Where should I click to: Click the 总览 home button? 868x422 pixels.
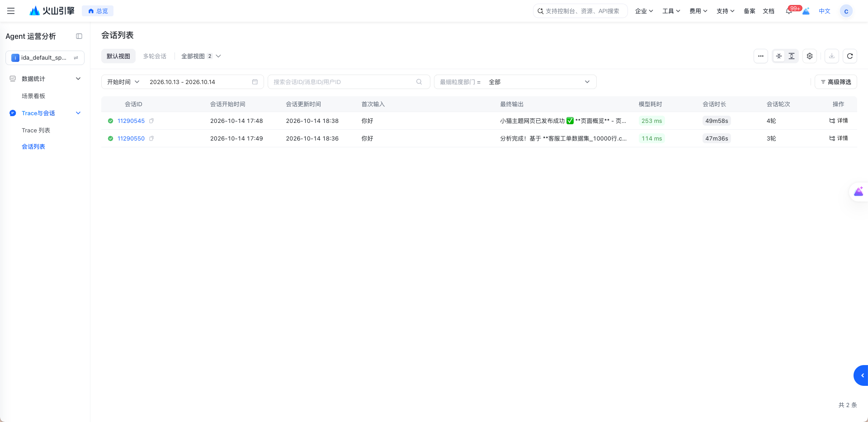pyautogui.click(x=98, y=11)
